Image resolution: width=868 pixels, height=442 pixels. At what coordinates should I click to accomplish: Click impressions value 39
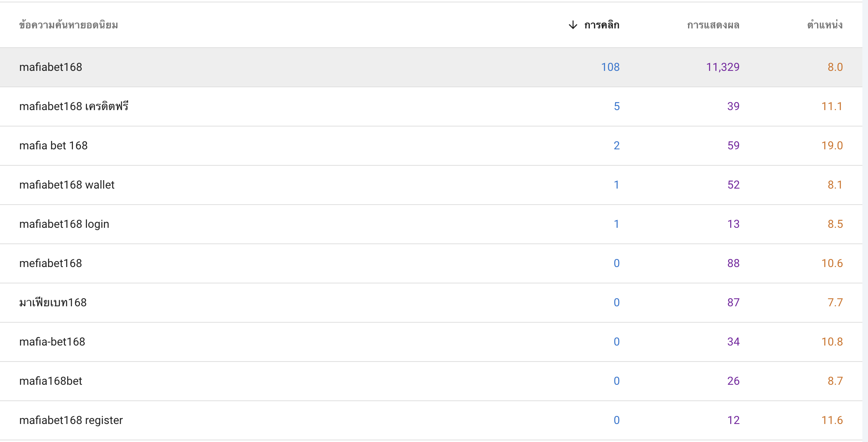733,106
